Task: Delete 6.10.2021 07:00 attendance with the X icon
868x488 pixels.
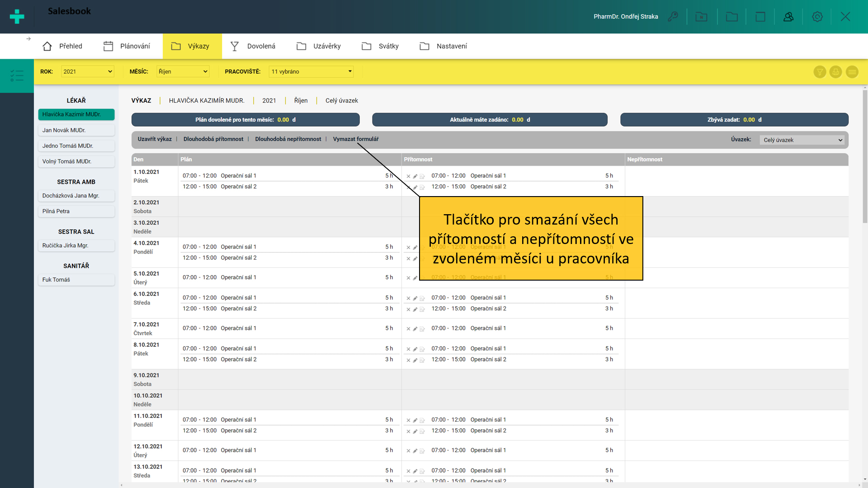Action: [408, 298]
